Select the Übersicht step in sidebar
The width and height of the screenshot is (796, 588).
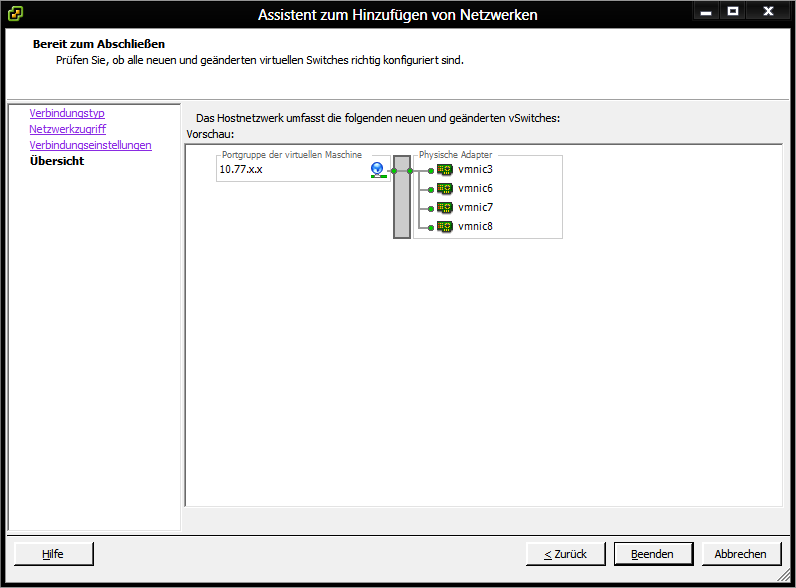57,162
